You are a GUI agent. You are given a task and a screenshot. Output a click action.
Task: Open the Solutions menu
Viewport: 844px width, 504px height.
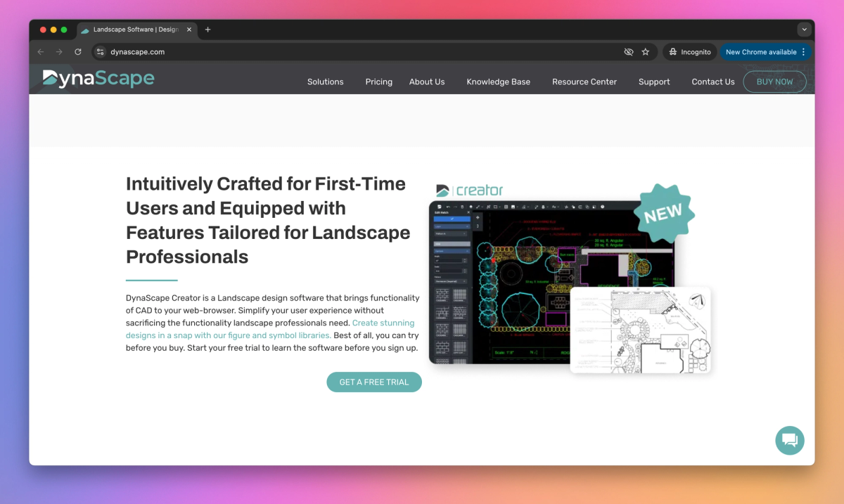tap(326, 82)
